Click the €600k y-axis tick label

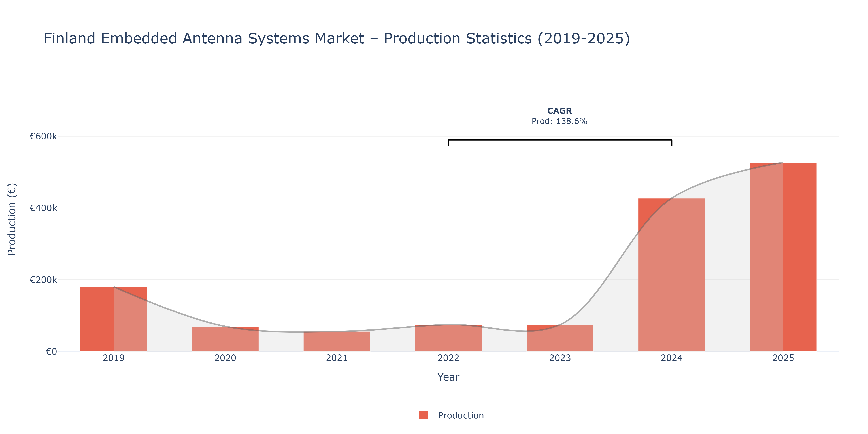click(43, 136)
